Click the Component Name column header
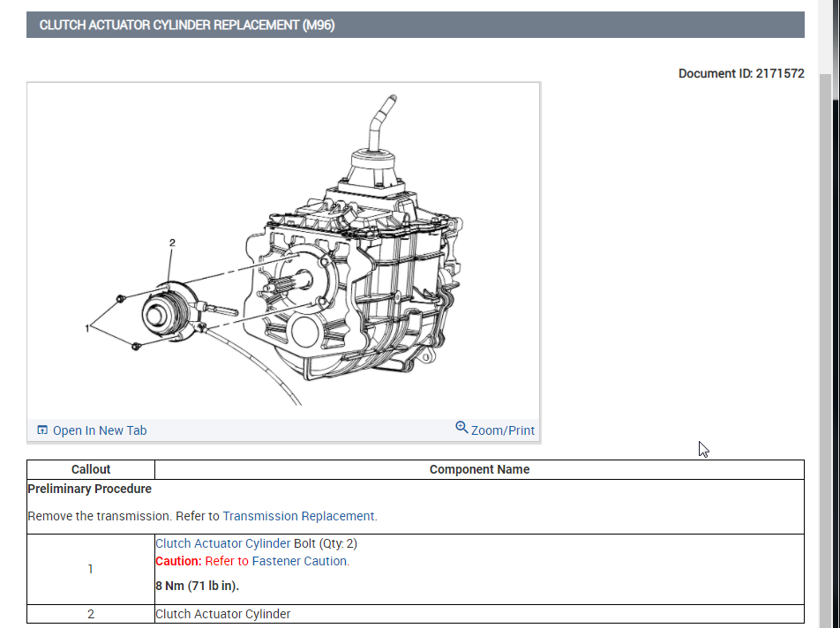 pyautogui.click(x=479, y=469)
